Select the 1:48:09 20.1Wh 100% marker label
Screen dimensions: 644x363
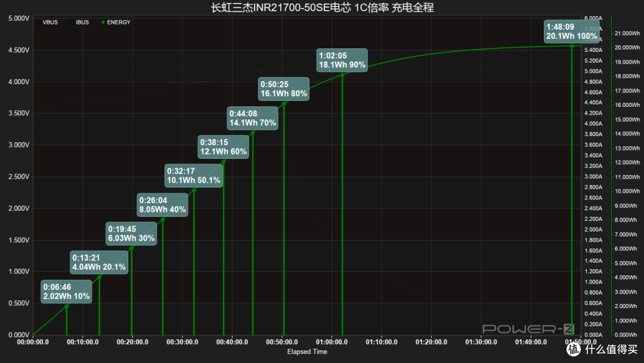(571, 31)
